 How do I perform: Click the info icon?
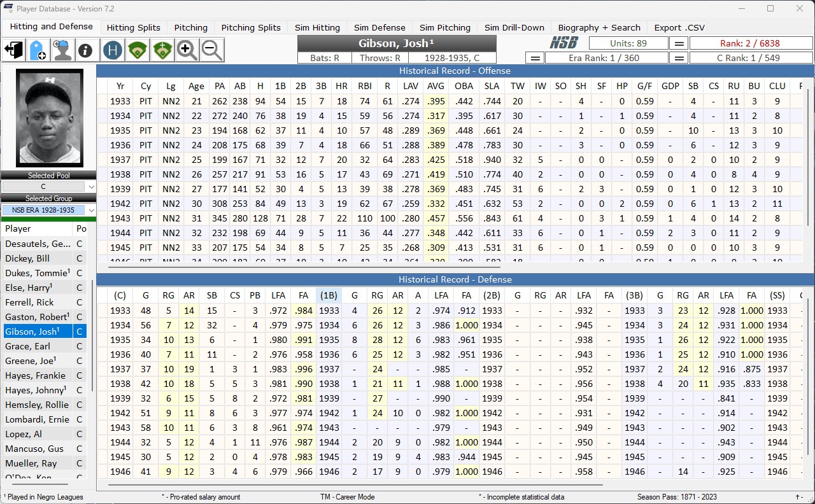pyautogui.click(x=87, y=50)
